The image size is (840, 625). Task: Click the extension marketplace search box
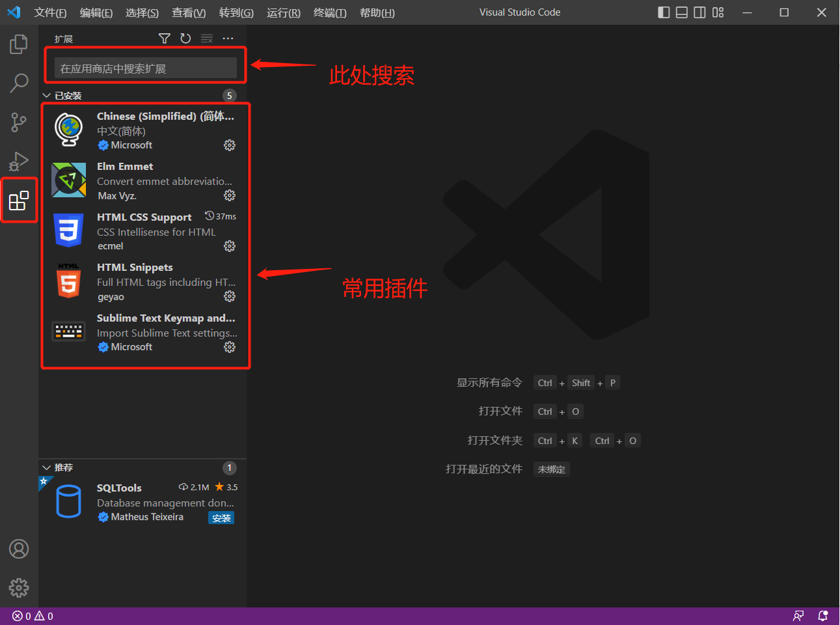pos(146,68)
